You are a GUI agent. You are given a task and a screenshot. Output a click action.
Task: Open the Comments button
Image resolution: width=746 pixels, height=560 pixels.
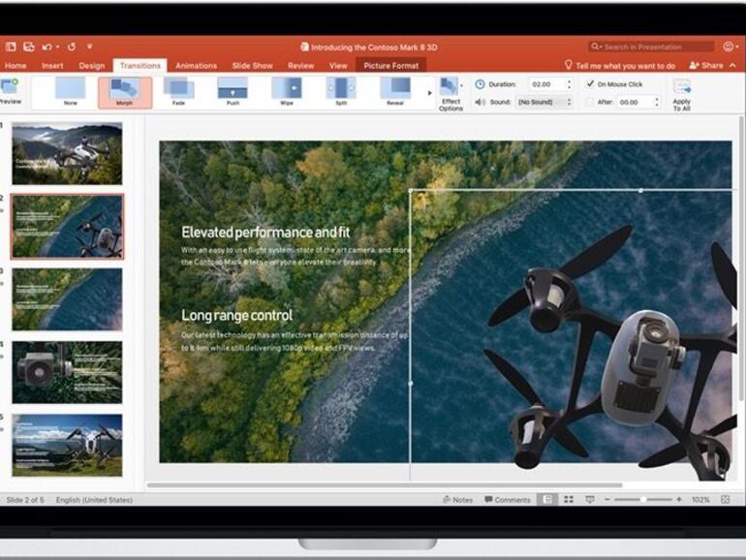[507, 499]
